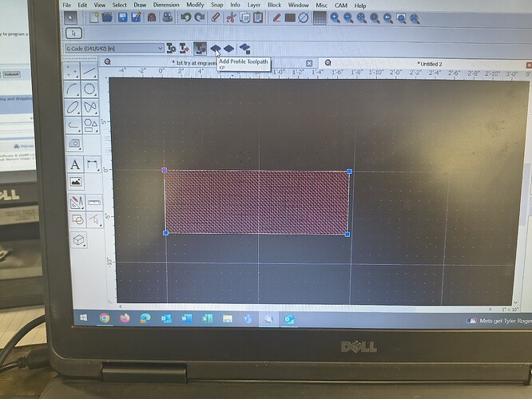Viewport: 532px width, 399px height.
Task: Click the Open file folder icon
Action: coord(107,18)
